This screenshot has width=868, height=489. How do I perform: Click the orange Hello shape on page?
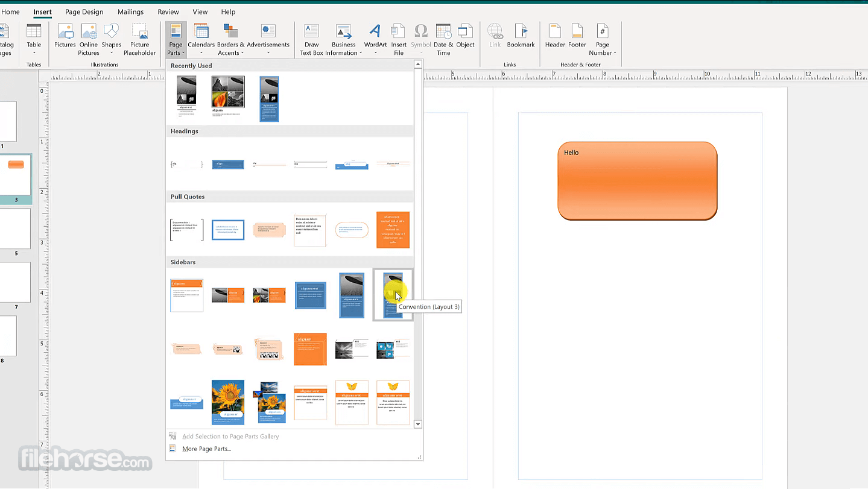(637, 181)
